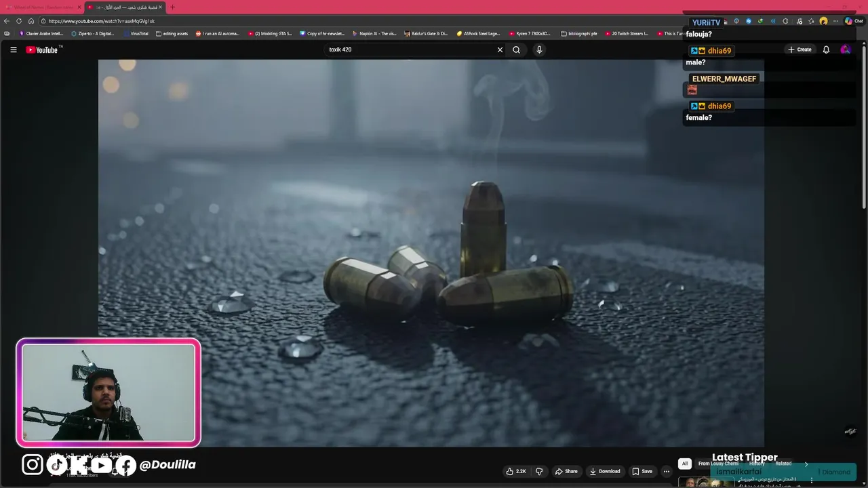The width and height of the screenshot is (868, 488).
Task: Reload the page with the refresh icon
Action: click(19, 21)
